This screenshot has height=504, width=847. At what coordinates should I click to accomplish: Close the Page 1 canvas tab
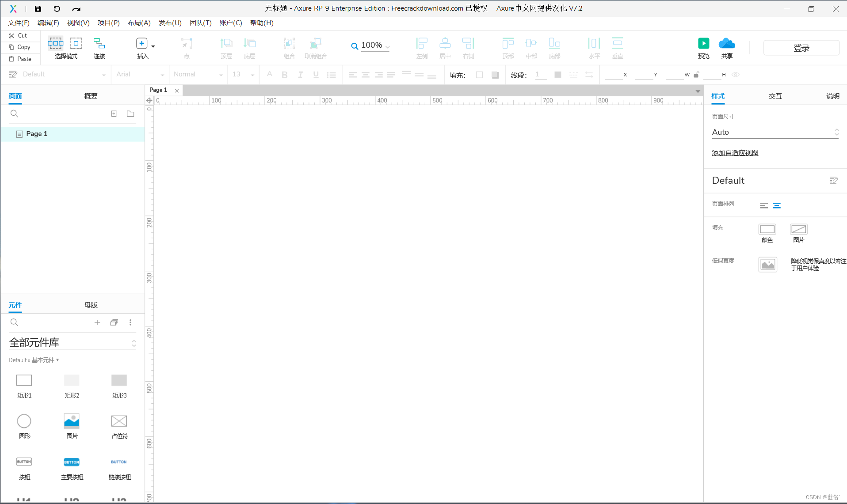click(177, 91)
